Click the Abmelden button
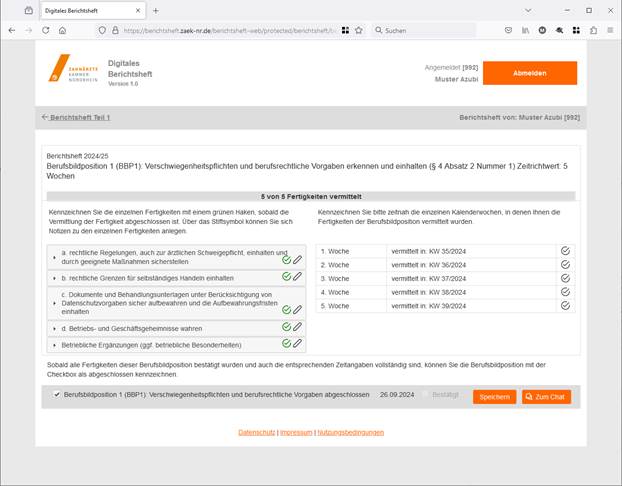Screen dimensions: 622x486 (x=530, y=73)
